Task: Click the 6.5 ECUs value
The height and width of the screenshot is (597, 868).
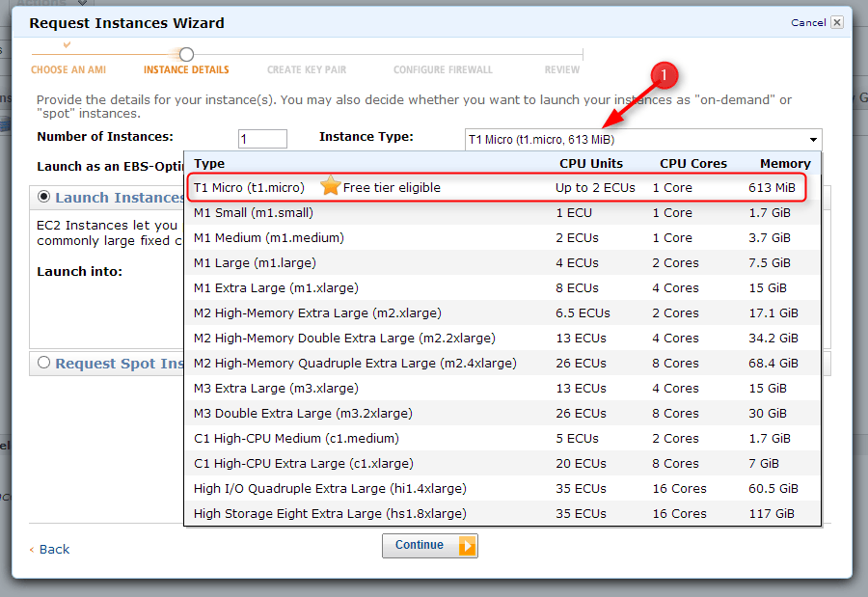Action: tap(583, 312)
